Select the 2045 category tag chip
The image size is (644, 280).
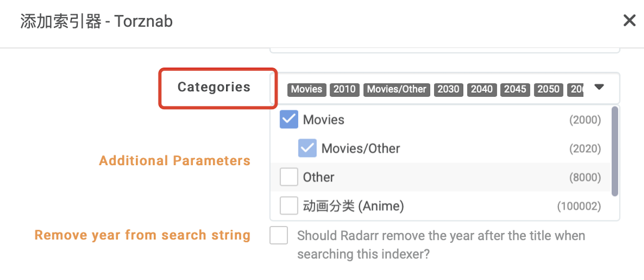[515, 90]
